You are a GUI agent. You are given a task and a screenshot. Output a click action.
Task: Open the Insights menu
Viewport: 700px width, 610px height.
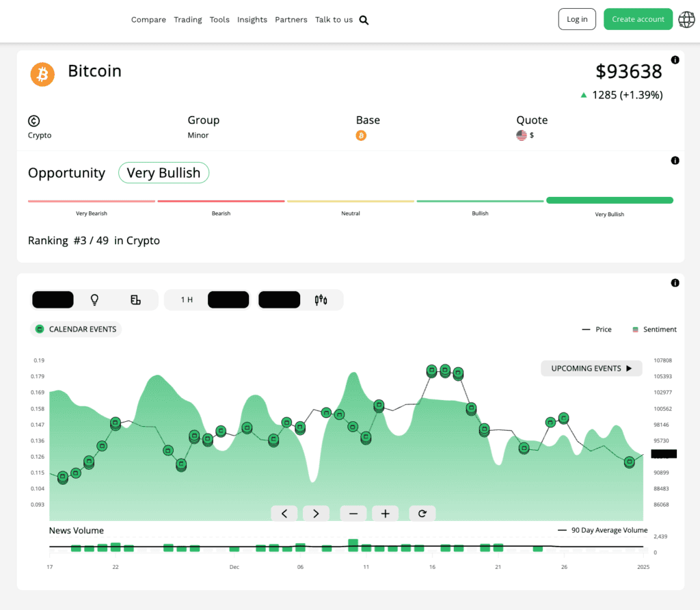click(252, 20)
